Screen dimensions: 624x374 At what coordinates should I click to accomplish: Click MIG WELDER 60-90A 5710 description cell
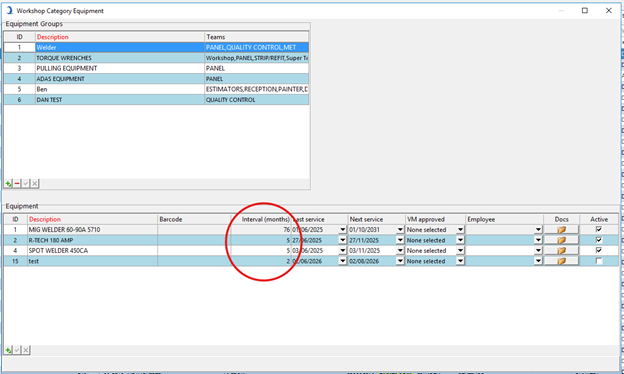click(92, 230)
